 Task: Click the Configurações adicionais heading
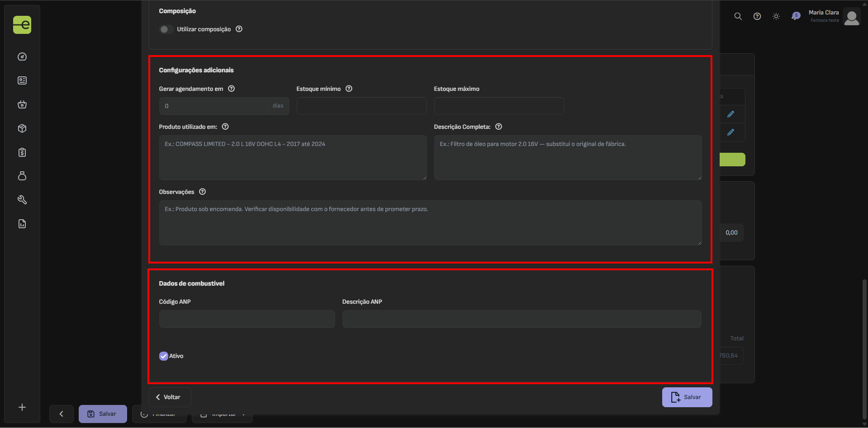pos(196,70)
